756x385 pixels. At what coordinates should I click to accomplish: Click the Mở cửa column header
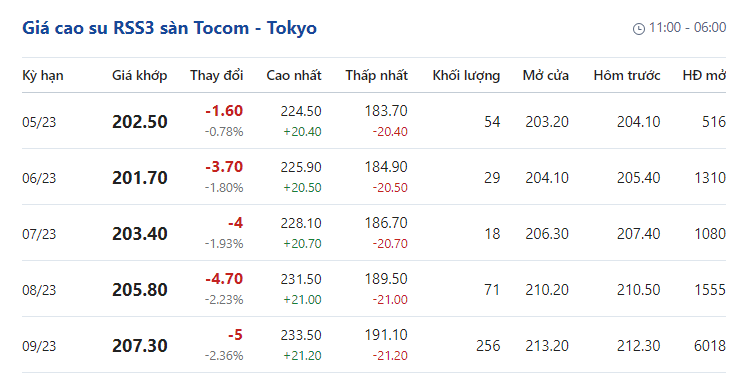(546, 76)
